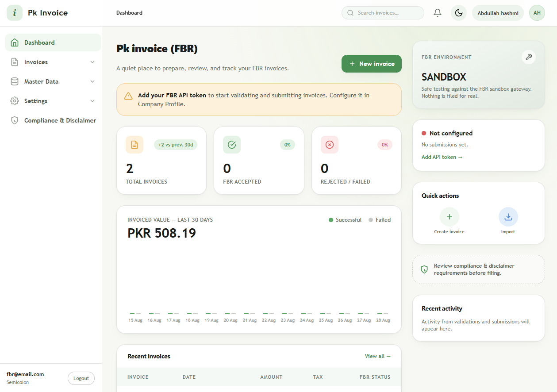The width and height of the screenshot is (557, 392).
Task: Open Compliance & Disclaimer page
Action: [x=53, y=120]
